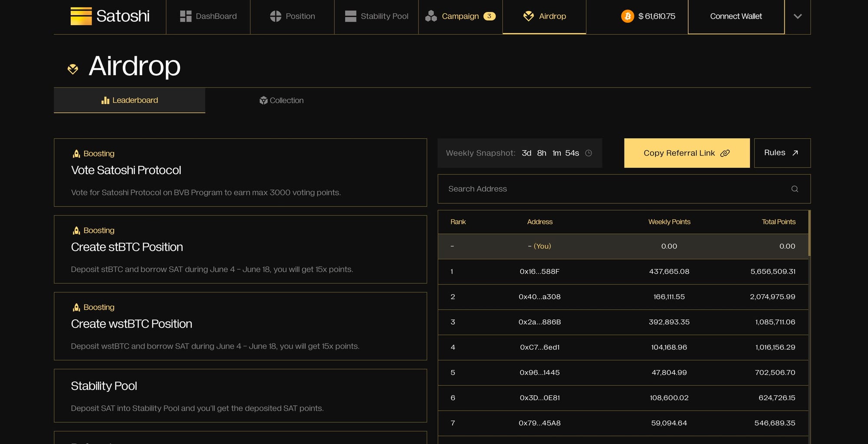Click the search magnifier icon
The width and height of the screenshot is (868, 444).
(x=795, y=189)
